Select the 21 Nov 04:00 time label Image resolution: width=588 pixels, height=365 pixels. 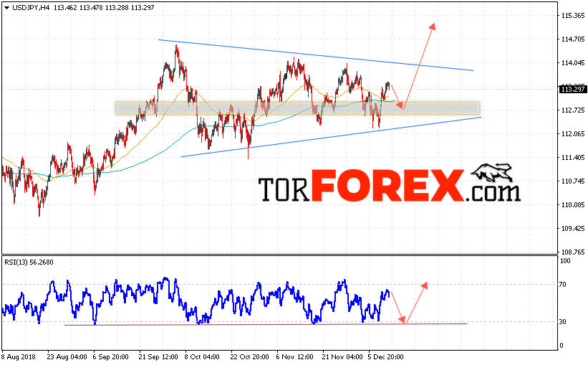pos(342,356)
